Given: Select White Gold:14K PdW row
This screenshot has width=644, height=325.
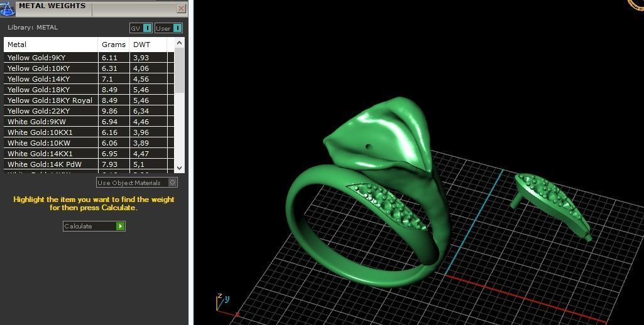Looking at the screenshot, I should point(89,164).
